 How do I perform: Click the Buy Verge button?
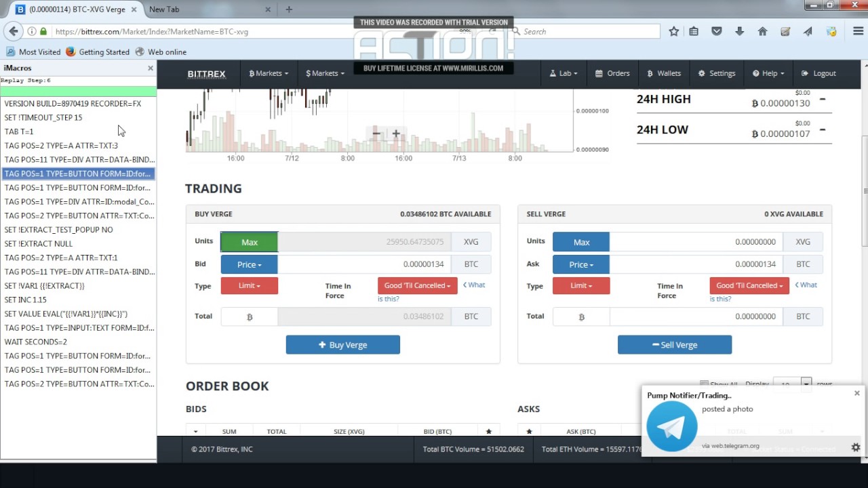(x=342, y=345)
